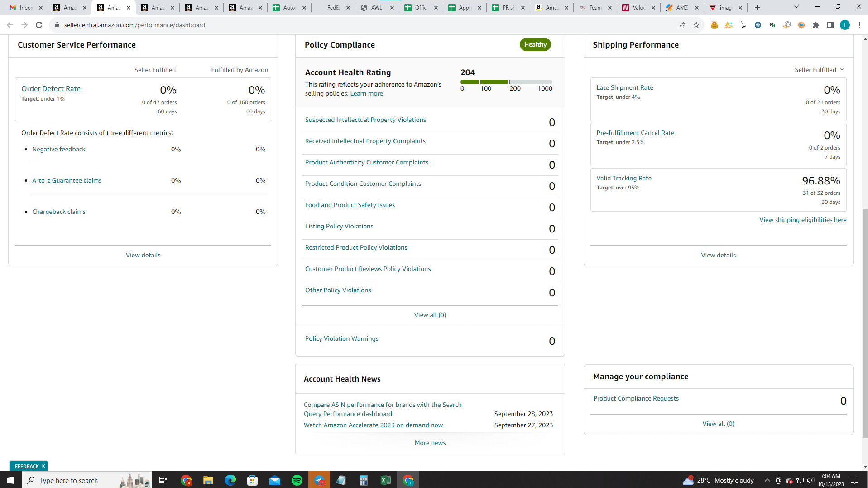Open the Negative feedback metric link
This screenshot has width=868, height=488.
coord(58,149)
